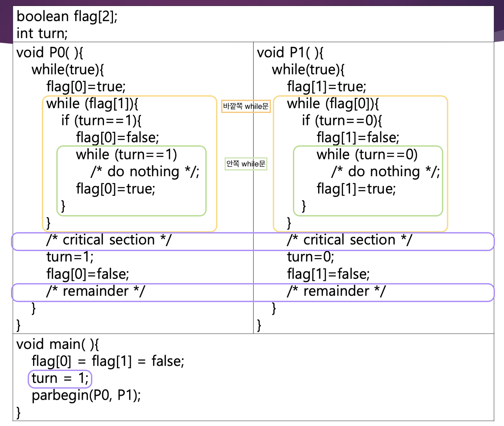The height and width of the screenshot is (426, 504).
Task: Click 'flag[0]=true;' right after P0's do nothing comment
Action: click(x=116, y=189)
